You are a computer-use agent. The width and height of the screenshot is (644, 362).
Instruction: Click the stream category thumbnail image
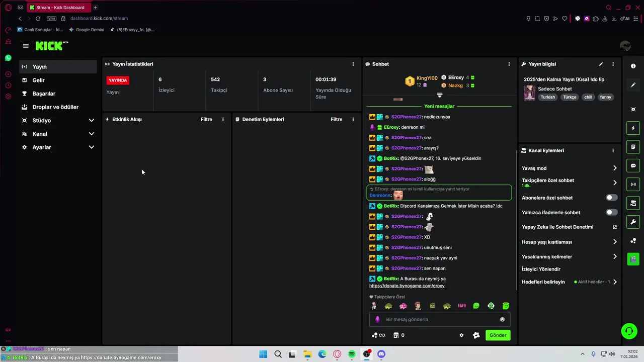529,93
